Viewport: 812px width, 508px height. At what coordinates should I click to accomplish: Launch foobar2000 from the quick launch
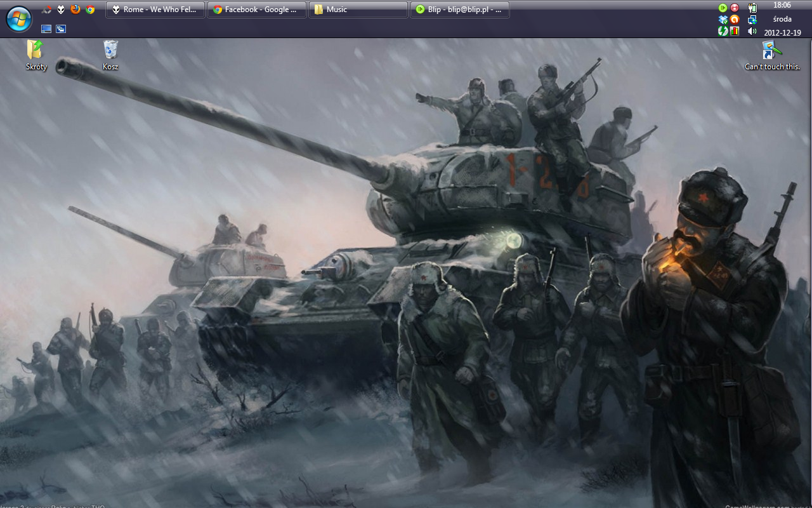pyautogui.click(x=61, y=10)
